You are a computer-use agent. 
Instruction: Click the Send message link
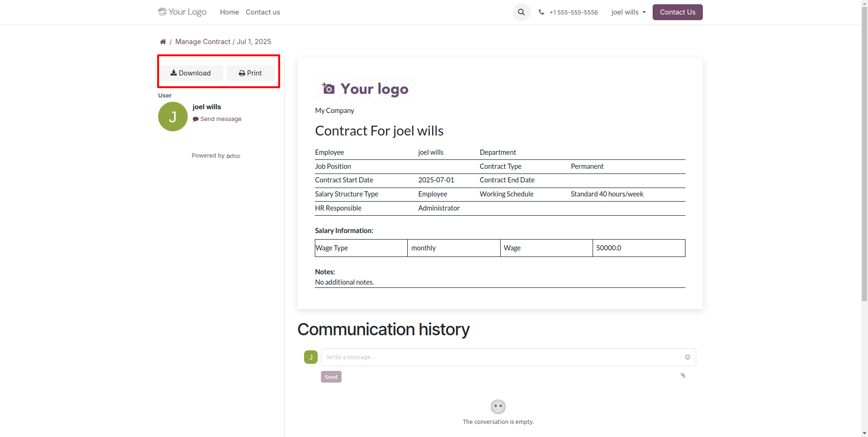tap(221, 119)
